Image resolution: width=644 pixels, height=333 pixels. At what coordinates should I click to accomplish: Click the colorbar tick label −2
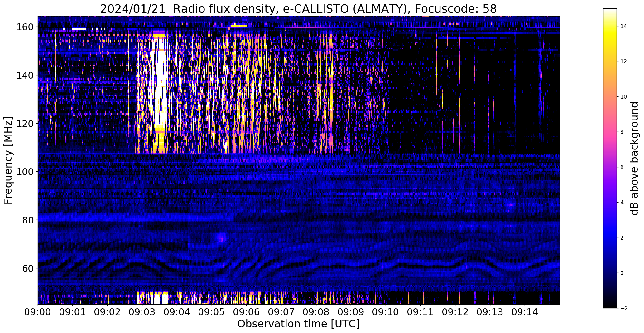click(x=624, y=308)
